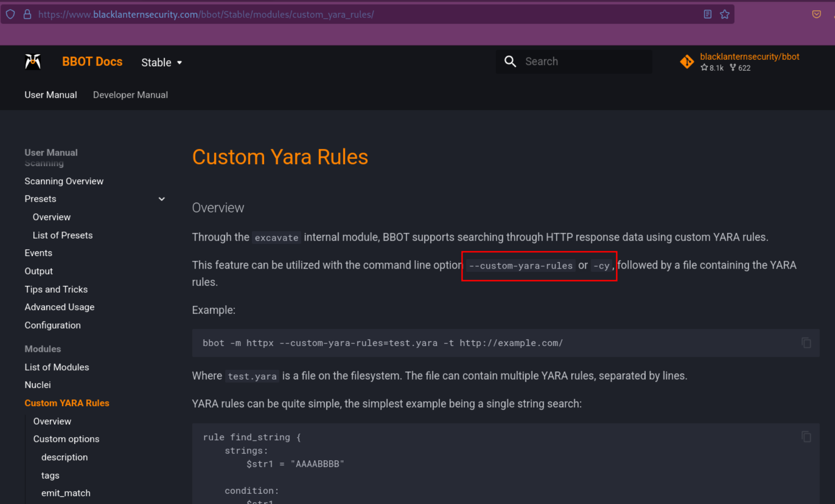Screen dimensions: 835x504
Task: Navigate to Output page
Action: (x=39, y=271)
